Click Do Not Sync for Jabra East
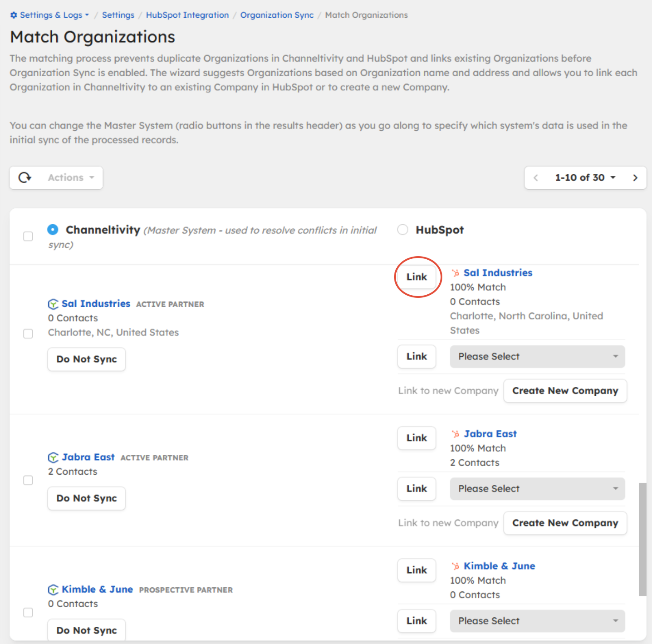652x644 pixels. pos(86,499)
